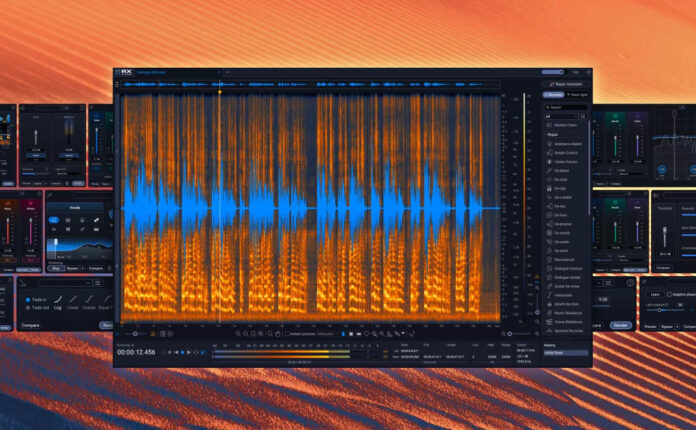Screen dimensions: 696x430
Task: Click Compare in the Fade window
Action: click(x=31, y=325)
